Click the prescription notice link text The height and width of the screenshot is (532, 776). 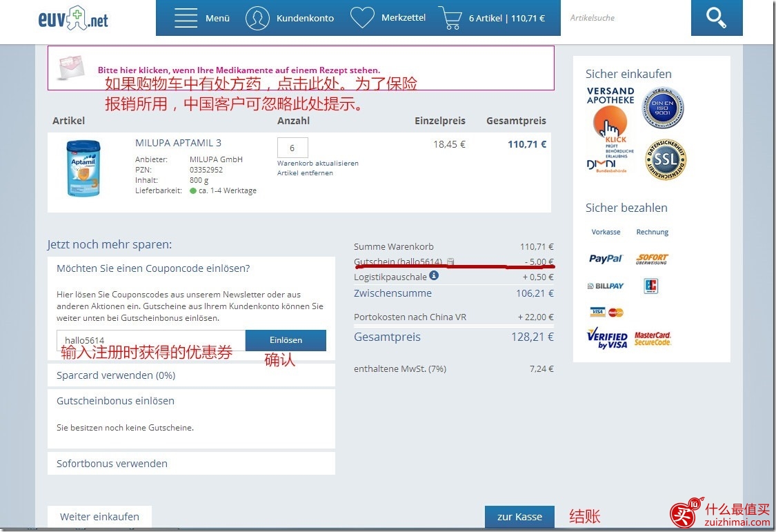[x=239, y=70]
